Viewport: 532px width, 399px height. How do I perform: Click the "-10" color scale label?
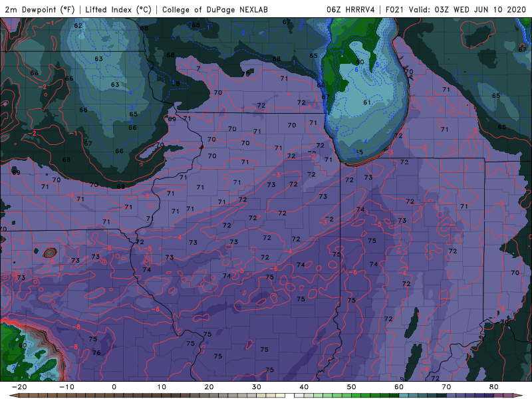pyautogui.click(x=66, y=387)
